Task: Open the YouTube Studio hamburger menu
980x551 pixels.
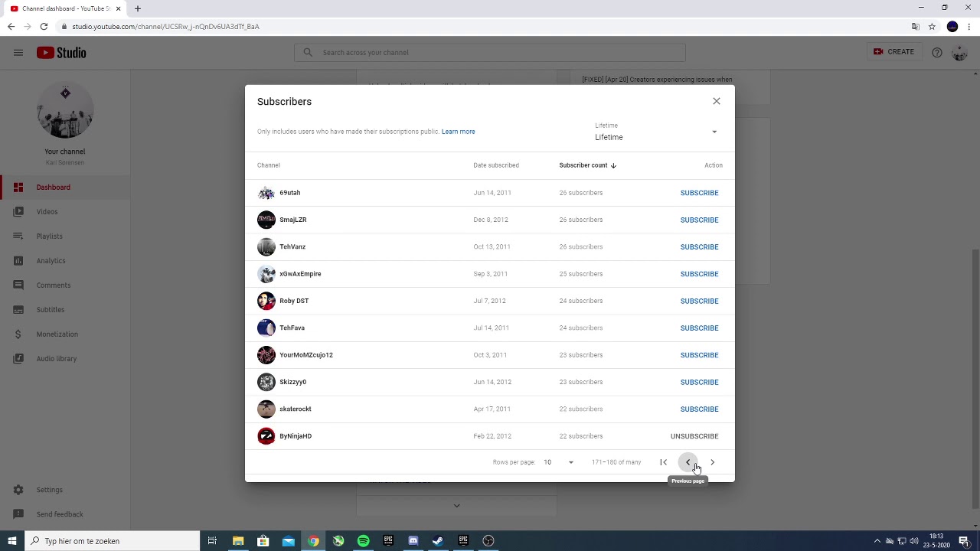Action: pos(18,53)
